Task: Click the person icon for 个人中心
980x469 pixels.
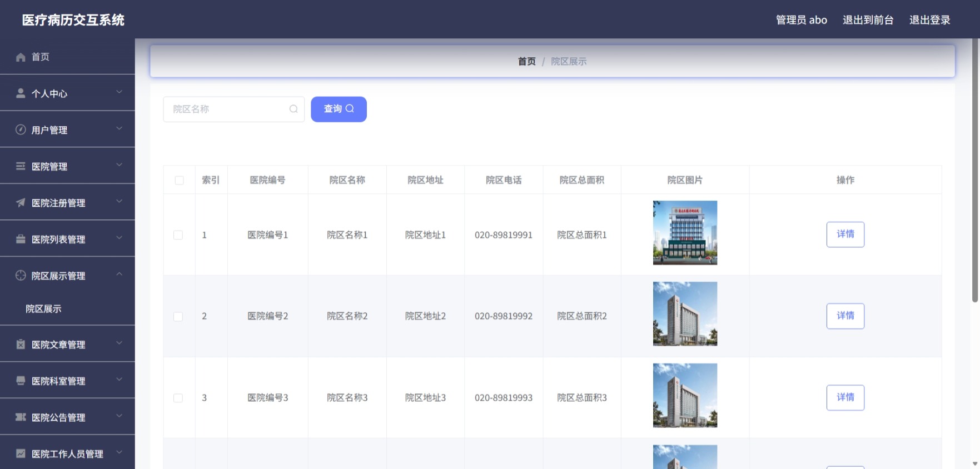Action: coord(21,93)
